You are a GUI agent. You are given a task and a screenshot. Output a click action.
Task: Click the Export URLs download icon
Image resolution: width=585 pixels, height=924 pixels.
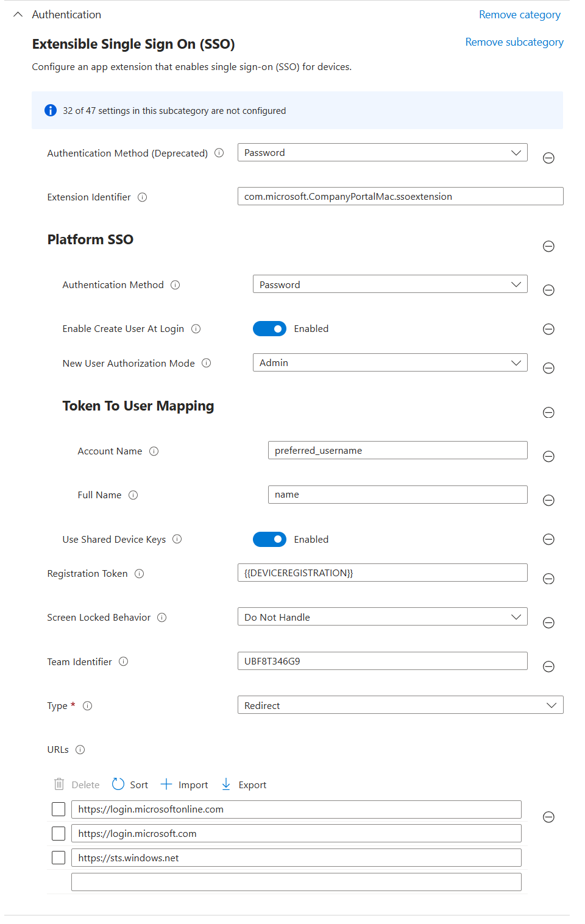(226, 785)
